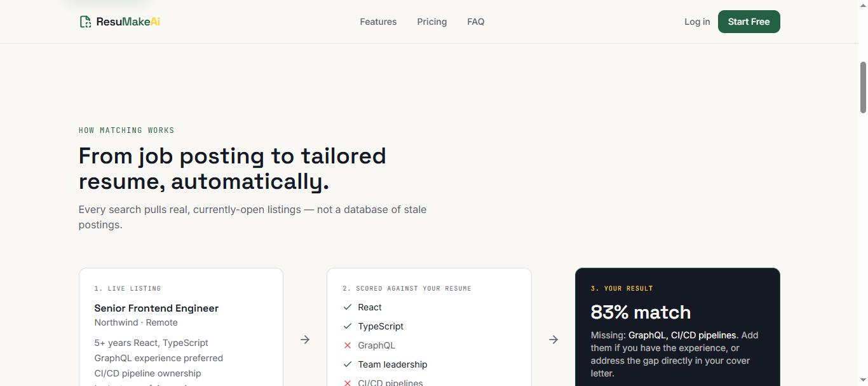The width and height of the screenshot is (868, 386).
Task: Open the Features nav item
Action: coord(378,22)
